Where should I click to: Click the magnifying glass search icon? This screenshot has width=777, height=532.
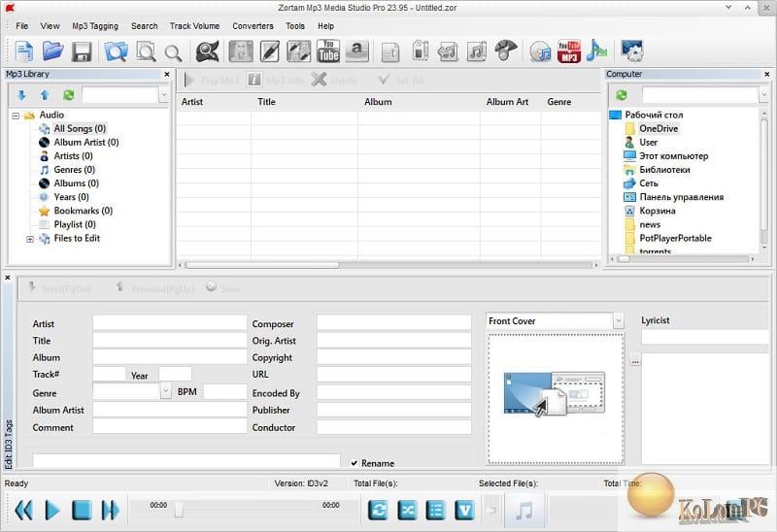tap(173, 52)
